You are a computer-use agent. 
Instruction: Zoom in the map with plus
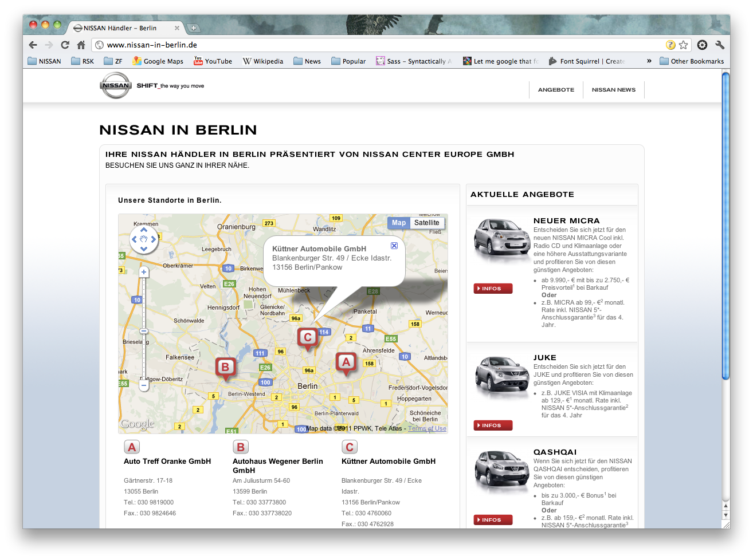144,272
